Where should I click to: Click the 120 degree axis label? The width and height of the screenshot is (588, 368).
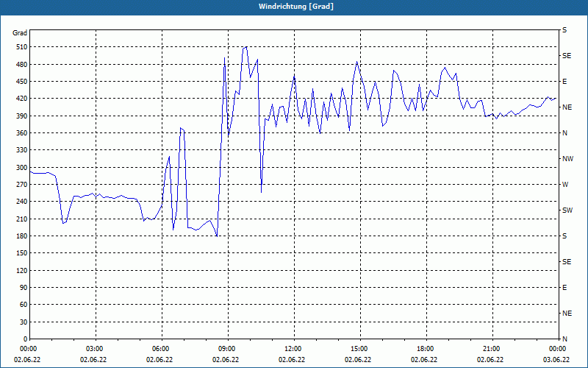click(x=22, y=270)
